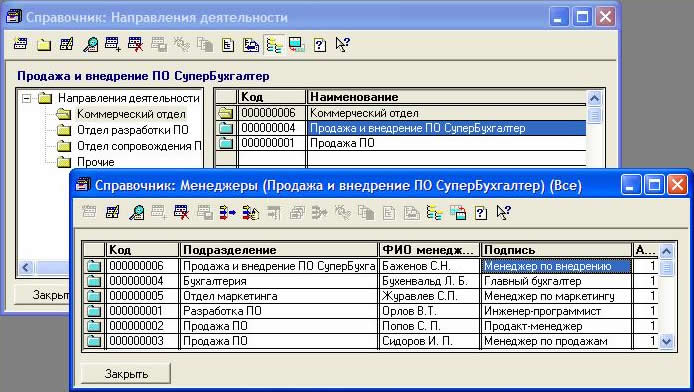The image size is (694, 392).
Task: Click the blue-red arrows selection icon in Менеджеры toolbar
Action: click(227, 213)
